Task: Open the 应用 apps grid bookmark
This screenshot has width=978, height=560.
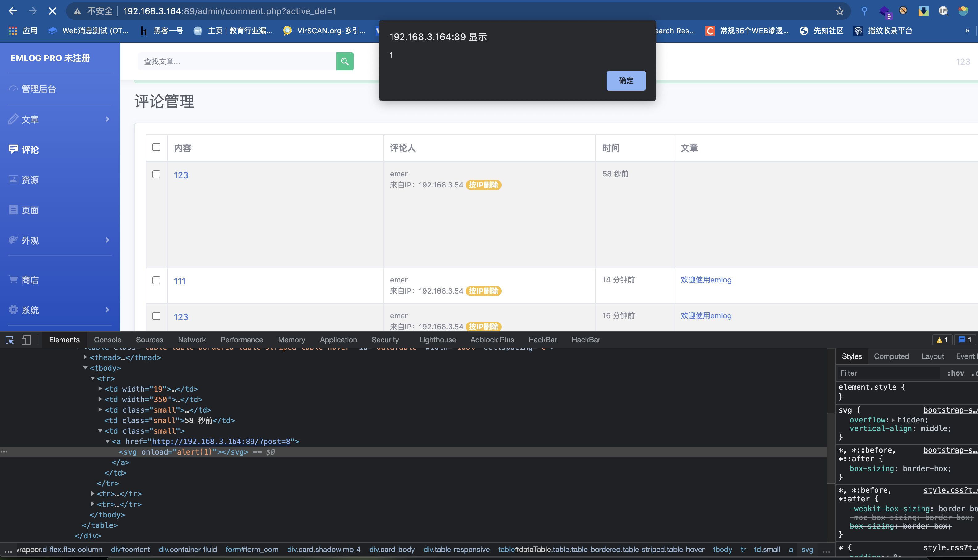Action: (23, 31)
